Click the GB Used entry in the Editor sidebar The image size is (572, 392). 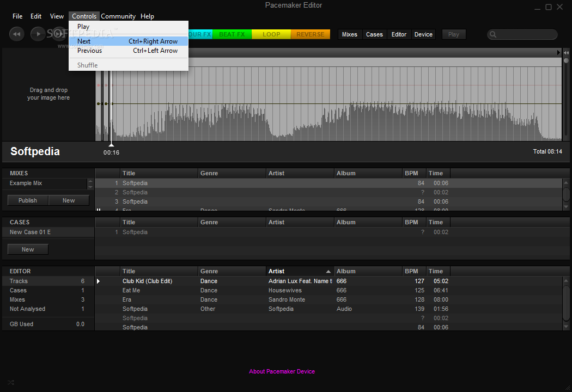(48, 324)
